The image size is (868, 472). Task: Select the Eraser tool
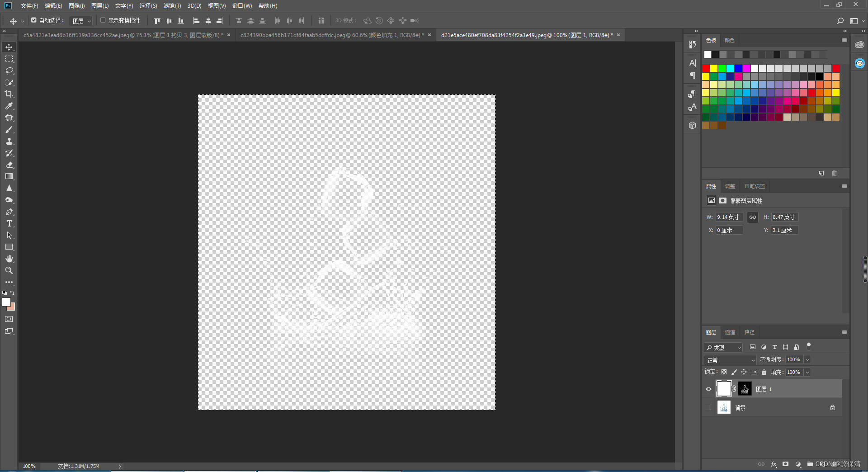point(9,165)
